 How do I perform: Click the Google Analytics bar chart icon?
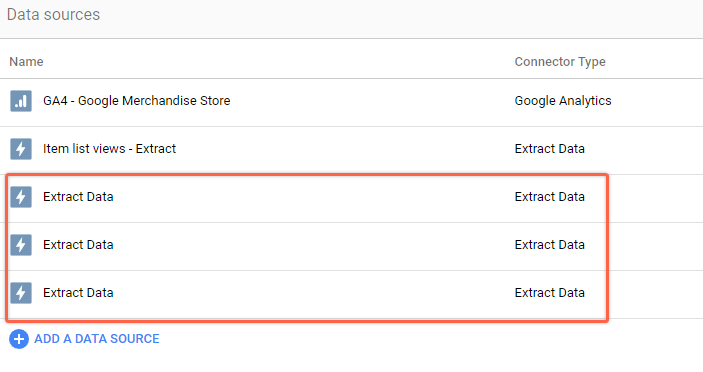tap(21, 101)
